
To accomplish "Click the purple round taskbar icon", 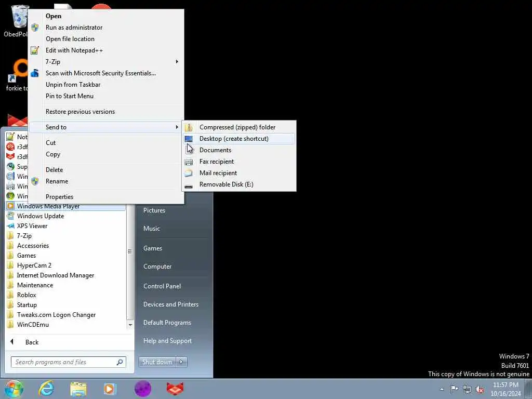I will [x=143, y=389].
